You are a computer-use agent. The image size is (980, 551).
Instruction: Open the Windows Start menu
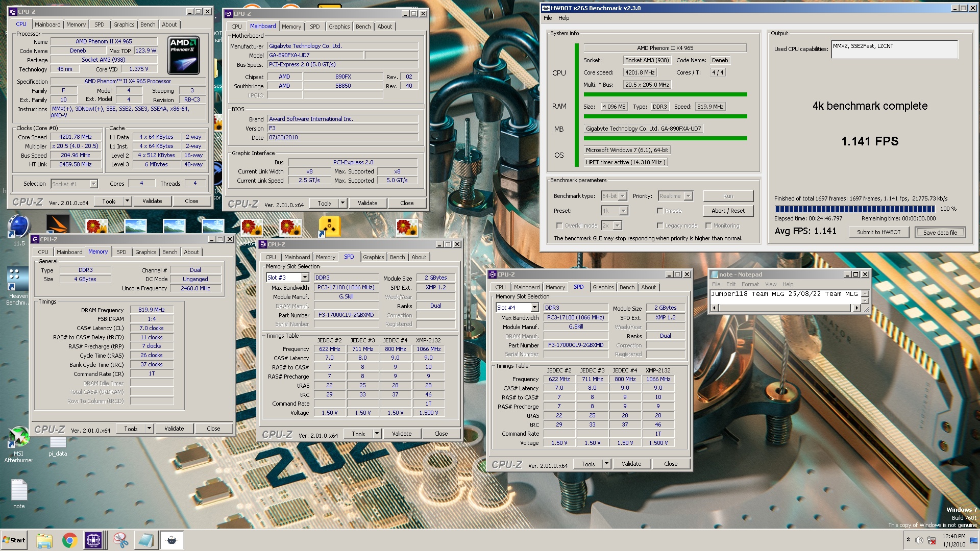(x=14, y=540)
